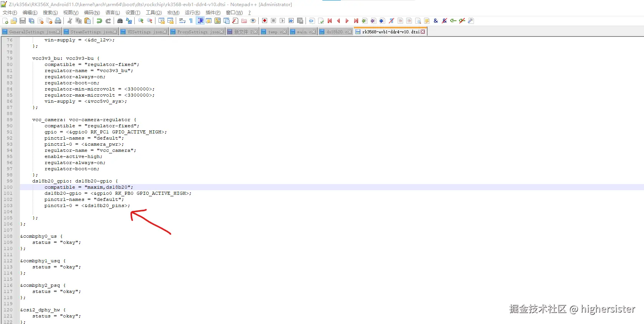Close all documents via toolbar icon
Screen dimensions: 644x324
point(49,21)
